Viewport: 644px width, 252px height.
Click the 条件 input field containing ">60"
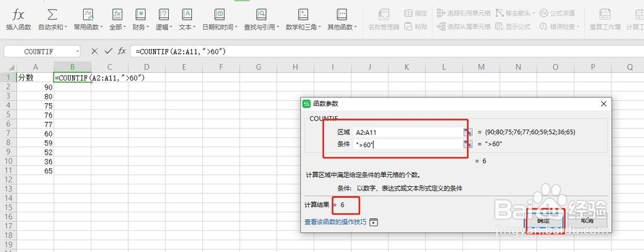pos(408,144)
